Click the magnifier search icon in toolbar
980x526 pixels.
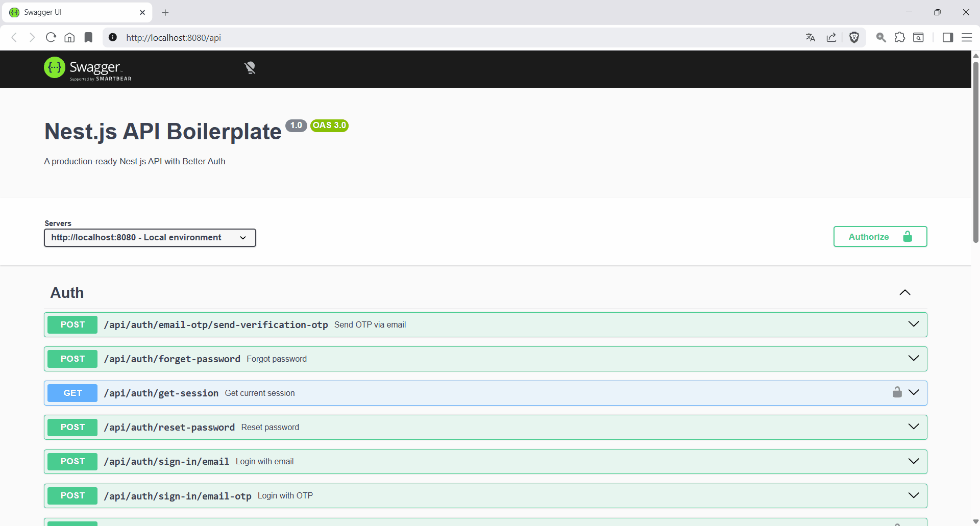point(881,37)
